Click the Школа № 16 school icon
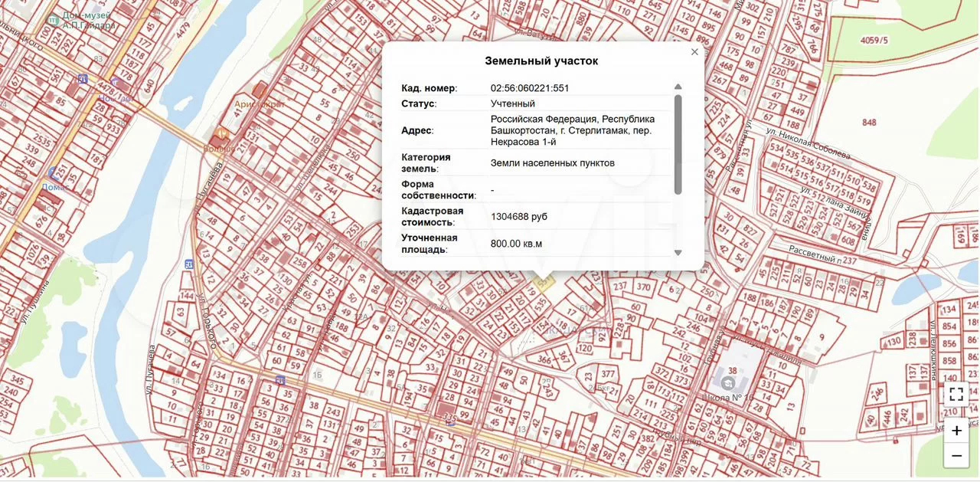The image size is (980, 482). pos(729,382)
